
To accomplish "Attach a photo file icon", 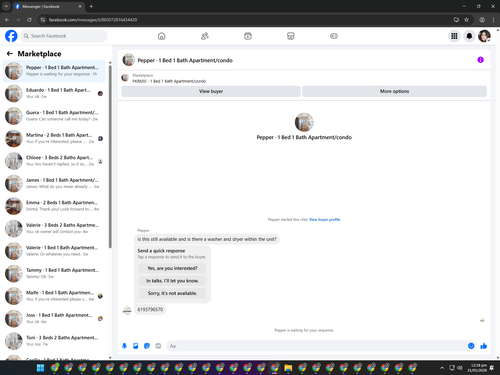I will (136, 346).
